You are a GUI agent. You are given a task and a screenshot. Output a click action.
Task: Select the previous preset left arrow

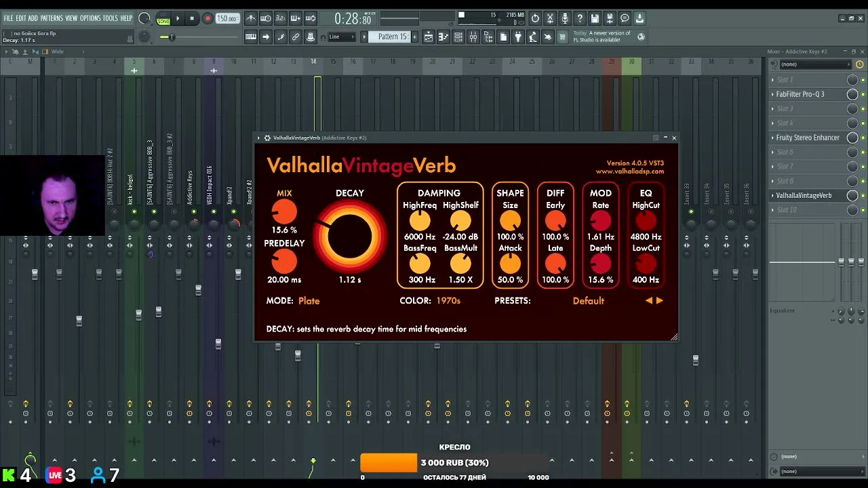[x=648, y=301]
